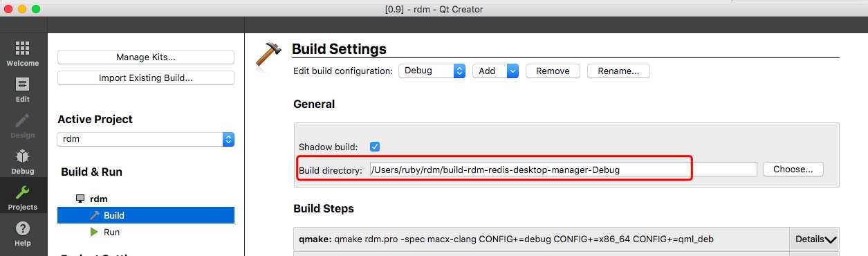
Task: Click Import Existing Build button
Action: [146, 78]
